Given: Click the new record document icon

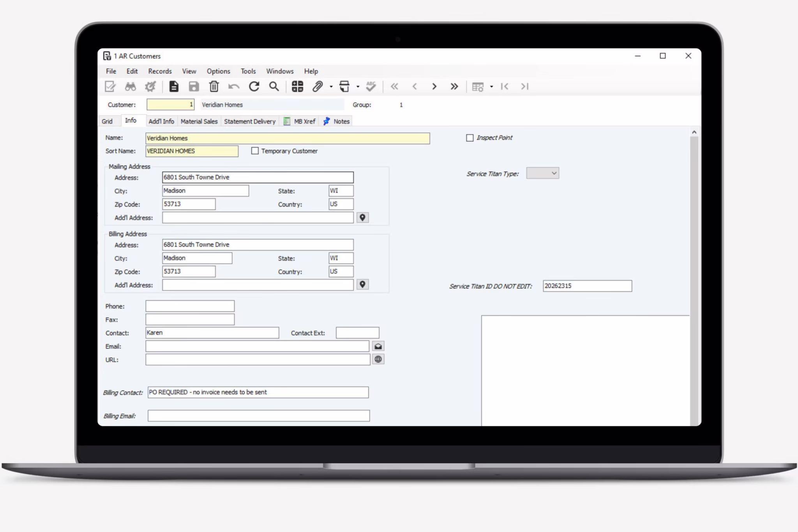Looking at the screenshot, I should point(174,86).
